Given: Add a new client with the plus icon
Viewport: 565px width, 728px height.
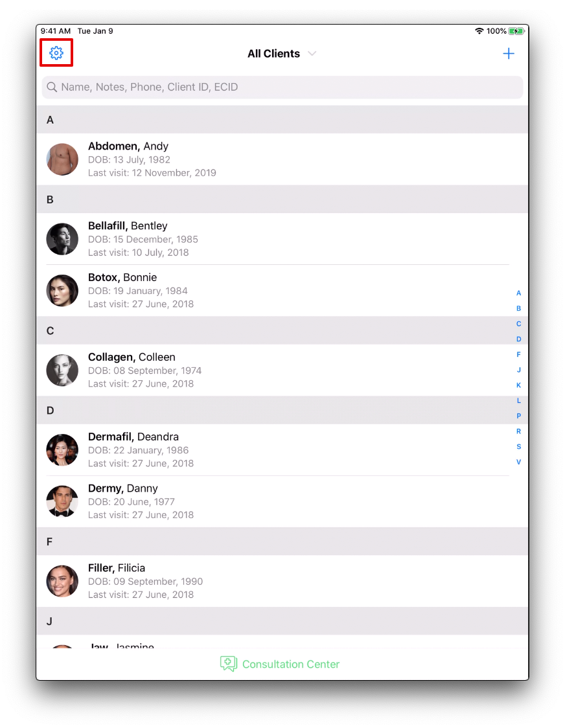Looking at the screenshot, I should pos(509,53).
